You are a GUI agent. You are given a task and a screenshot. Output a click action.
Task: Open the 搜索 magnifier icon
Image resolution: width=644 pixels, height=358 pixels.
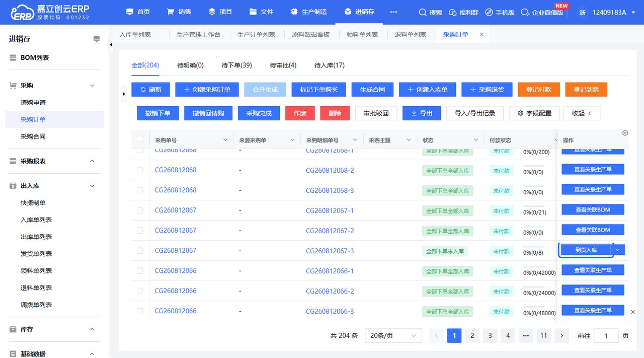[423, 12]
